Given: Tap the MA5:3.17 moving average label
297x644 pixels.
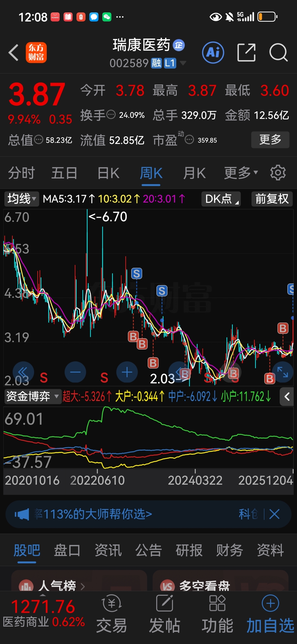Looking at the screenshot, I should click(x=69, y=199).
